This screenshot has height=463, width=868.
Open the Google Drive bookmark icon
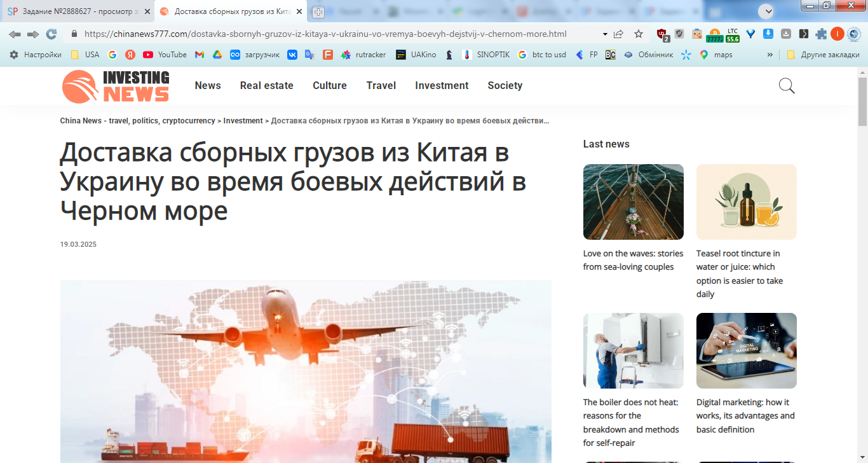click(217, 55)
